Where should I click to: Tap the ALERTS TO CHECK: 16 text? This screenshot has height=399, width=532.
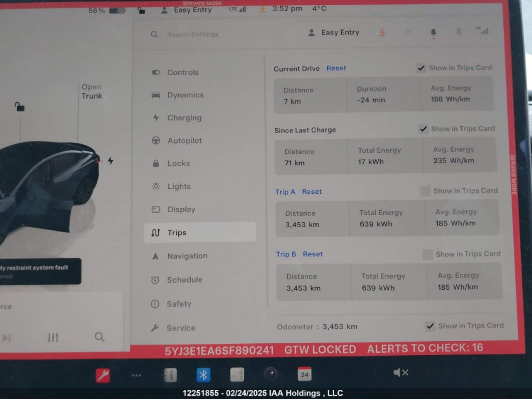(x=425, y=348)
